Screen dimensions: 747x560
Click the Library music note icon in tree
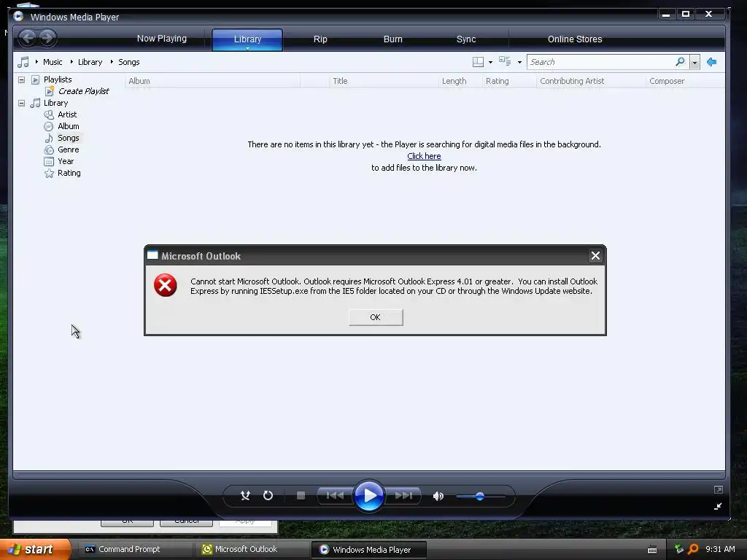point(35,103)
